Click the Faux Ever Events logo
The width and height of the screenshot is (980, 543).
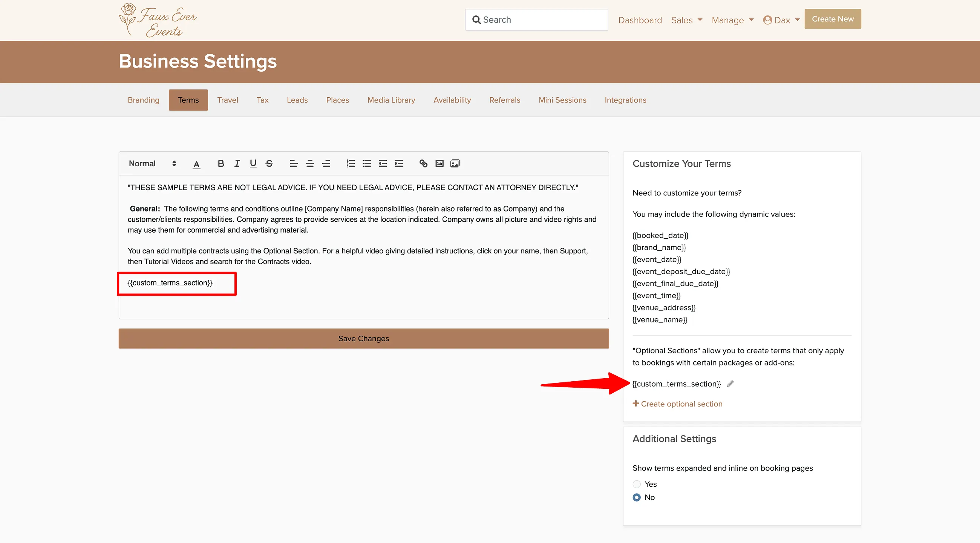point(158,20)
